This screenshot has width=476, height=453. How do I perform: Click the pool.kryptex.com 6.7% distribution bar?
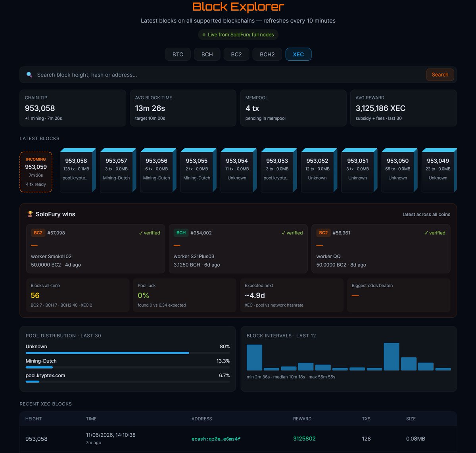pyautogui.click(x=128, y=382)
